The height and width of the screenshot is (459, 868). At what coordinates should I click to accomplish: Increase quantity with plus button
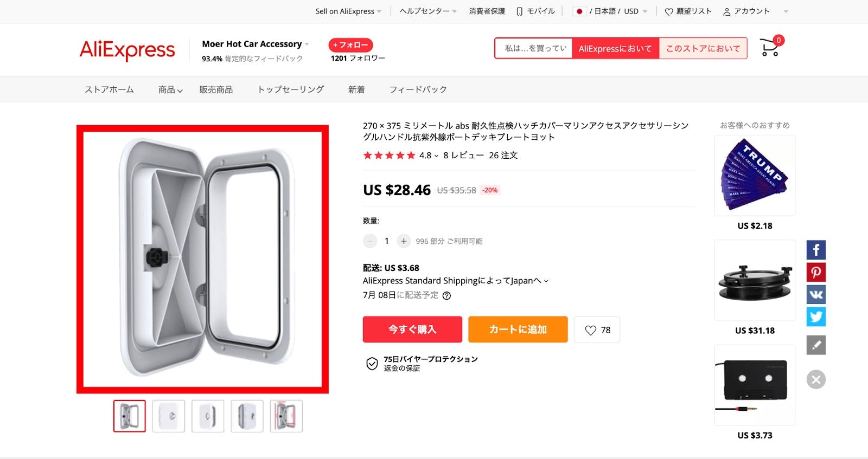(404, 241)
